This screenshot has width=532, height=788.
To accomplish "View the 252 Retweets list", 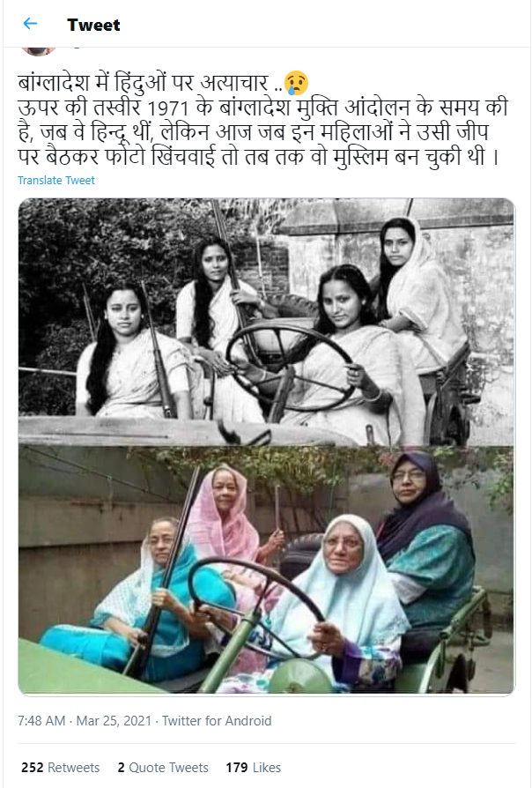I will pyautogui.click(x=60, y=768).
